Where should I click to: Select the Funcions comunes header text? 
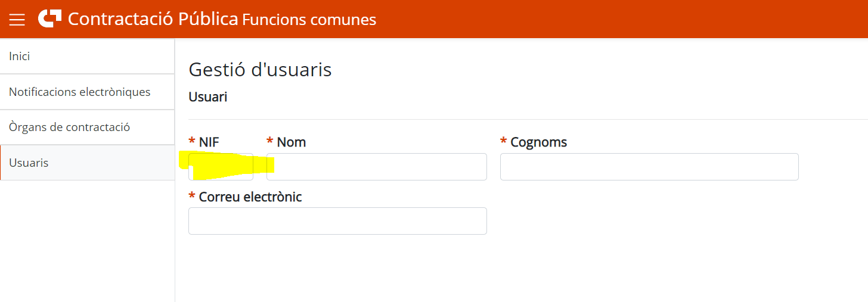[x=309, y=20]
